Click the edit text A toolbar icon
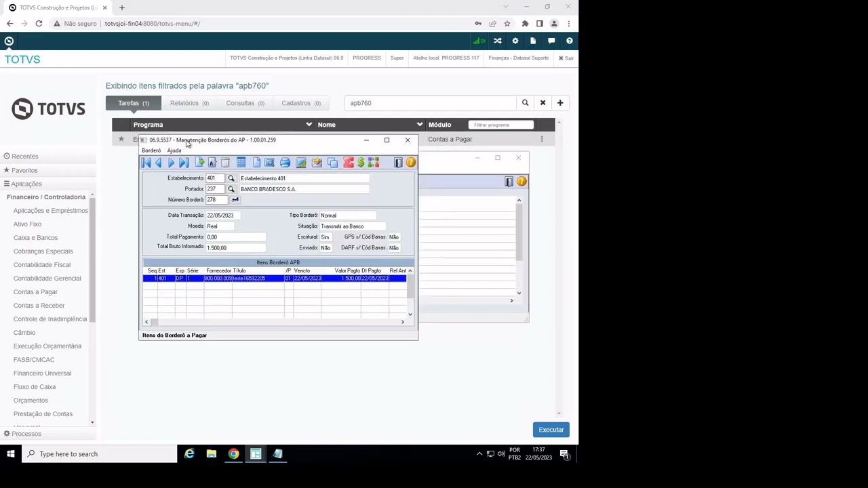This screenshot has width=868, height=488. (212, 163)
